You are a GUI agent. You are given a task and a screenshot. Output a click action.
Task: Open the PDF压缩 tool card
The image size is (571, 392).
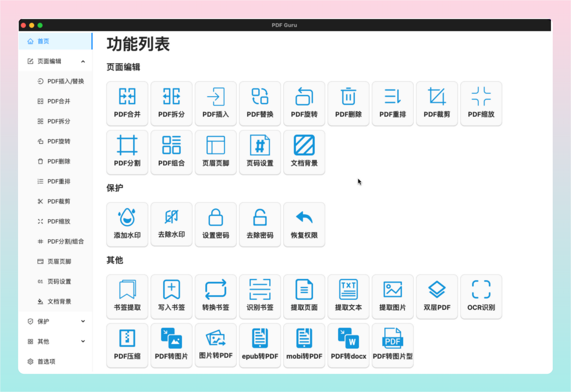coord(127,346)
